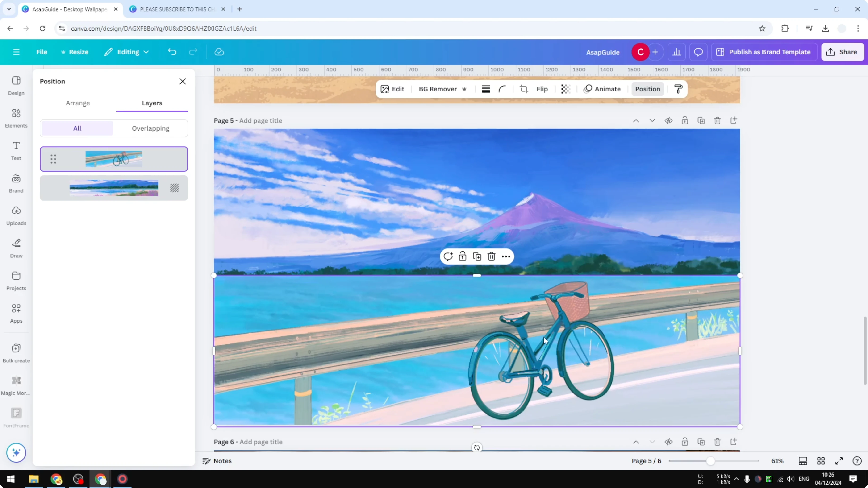The height and width of the screenshot is (488, 868).
Task: Select the Draw tool in sidebar
Action: [x=16, y=248]
